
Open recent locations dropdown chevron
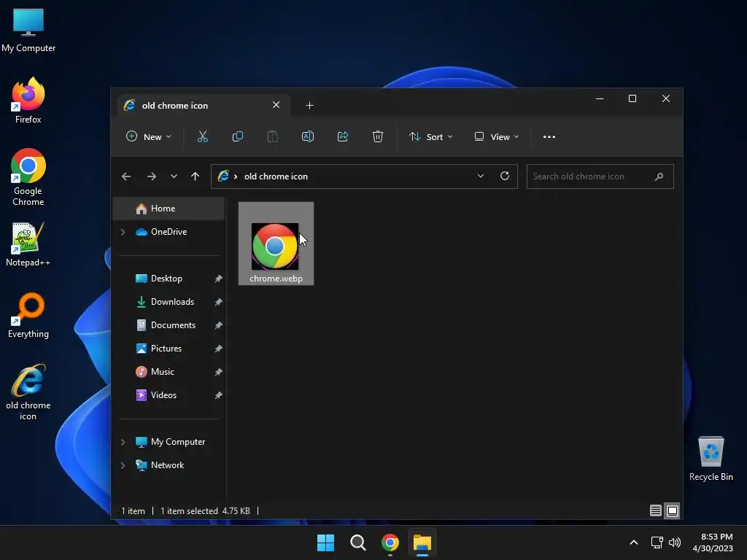point(174,176)
